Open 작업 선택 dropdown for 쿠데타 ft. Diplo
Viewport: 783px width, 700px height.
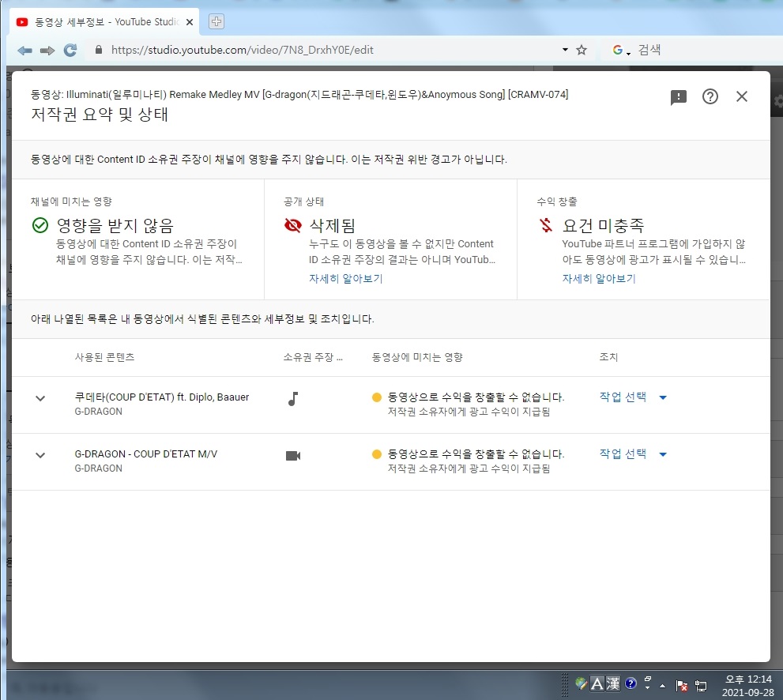pyautogui.click(x=633, y=397)
